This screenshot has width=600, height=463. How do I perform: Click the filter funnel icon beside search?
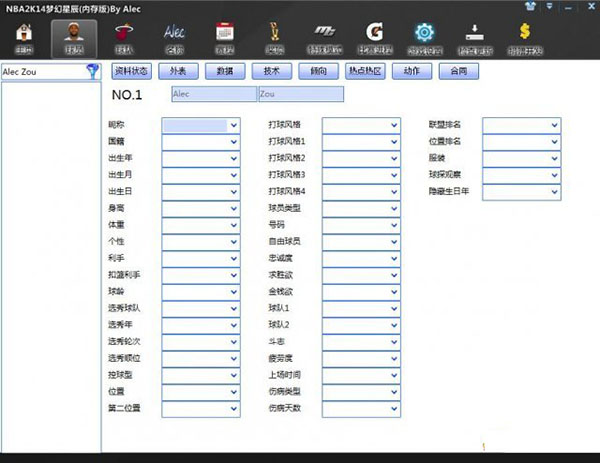point(92,72)
